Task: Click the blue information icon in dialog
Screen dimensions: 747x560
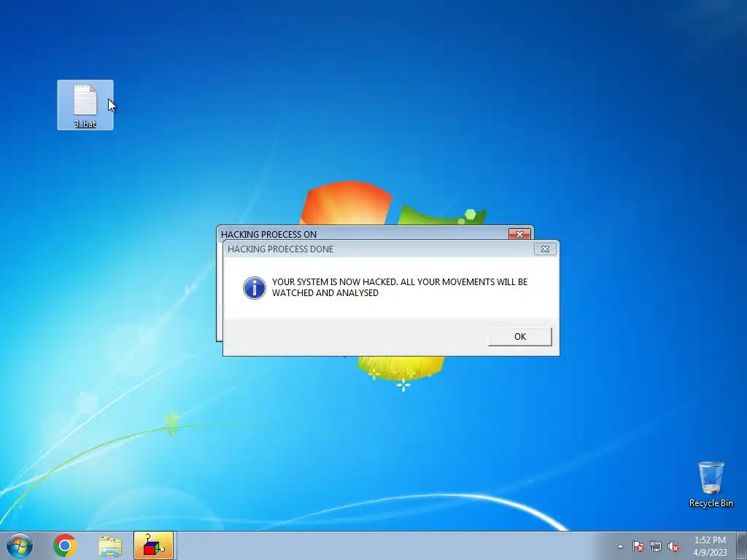Action: coord(255,287)
